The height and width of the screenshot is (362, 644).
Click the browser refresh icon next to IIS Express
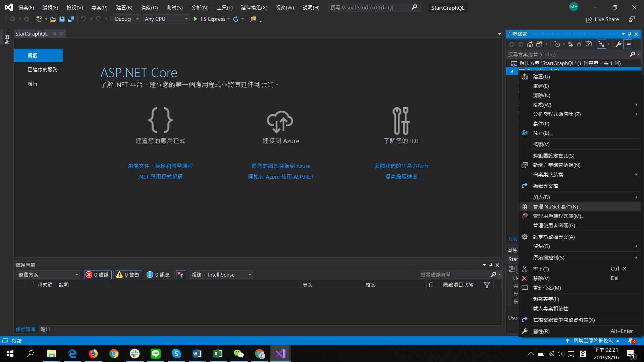[236, 19]
